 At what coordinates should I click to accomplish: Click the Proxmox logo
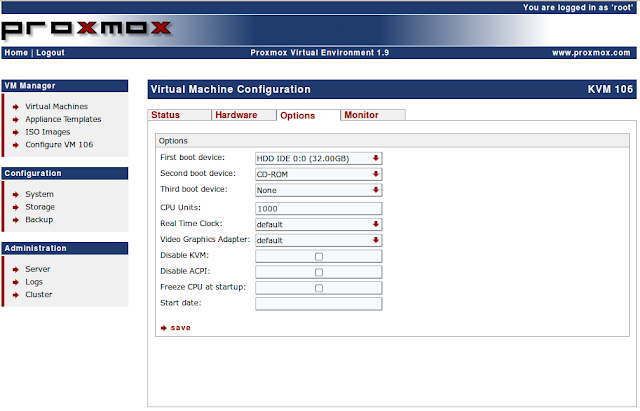[87, 29]
